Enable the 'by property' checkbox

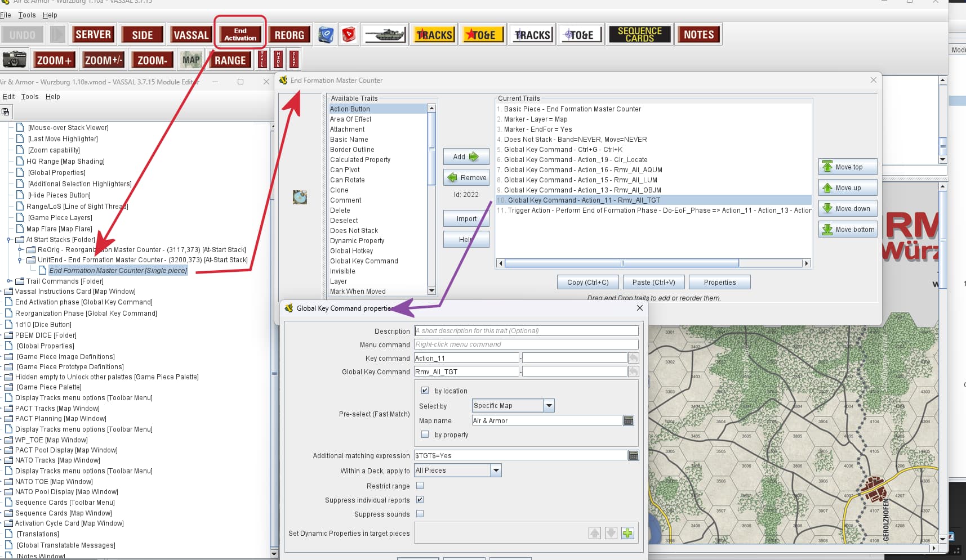pos(425,434)
